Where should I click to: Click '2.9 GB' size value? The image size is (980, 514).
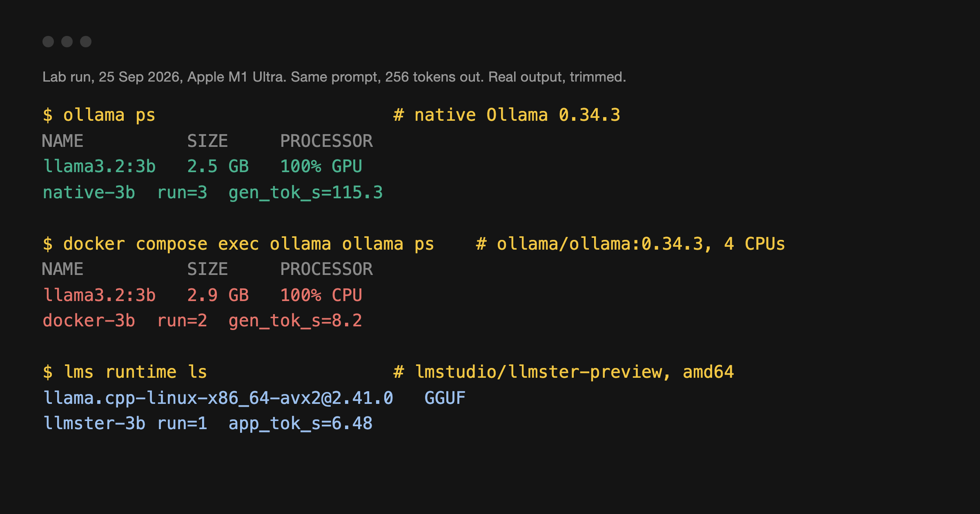point(218,295)
